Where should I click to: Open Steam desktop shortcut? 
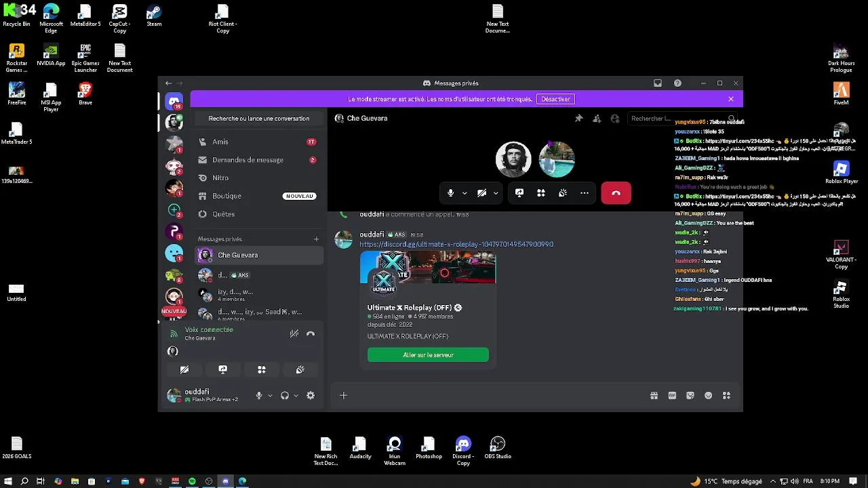coord(154,16)
